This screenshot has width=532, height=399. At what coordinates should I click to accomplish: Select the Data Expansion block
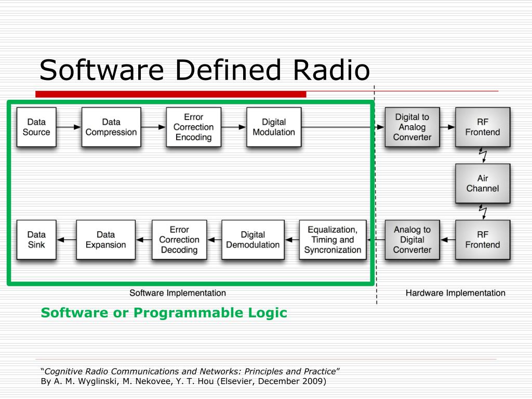[x=106, y=240]
